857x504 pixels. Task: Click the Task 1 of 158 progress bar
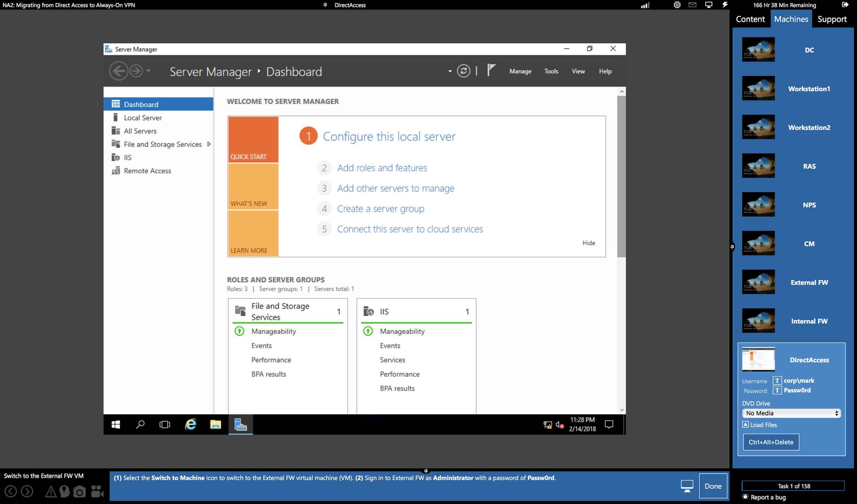[793, 486]
